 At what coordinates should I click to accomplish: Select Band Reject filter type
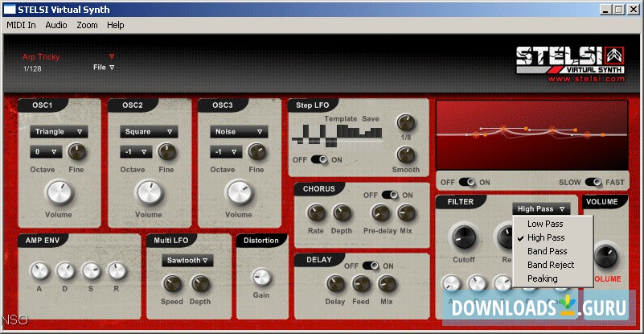pyautogui.click(x=553, y=265)
